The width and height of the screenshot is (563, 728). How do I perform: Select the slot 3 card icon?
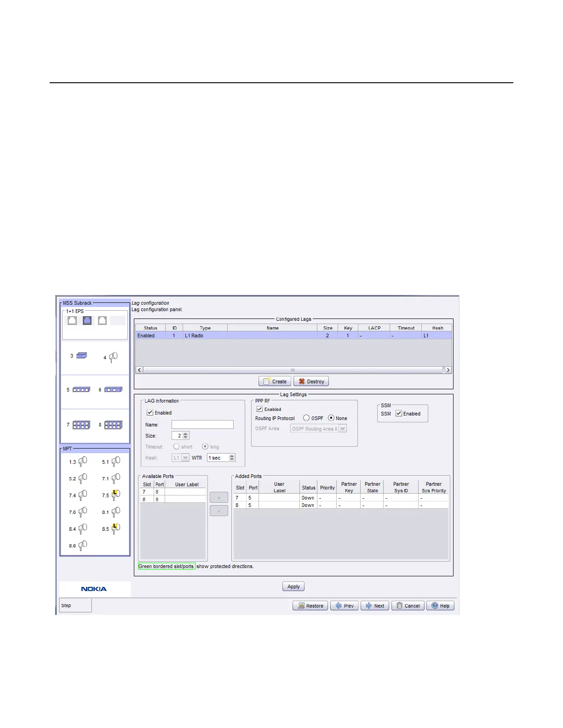(x=81, y=356)
